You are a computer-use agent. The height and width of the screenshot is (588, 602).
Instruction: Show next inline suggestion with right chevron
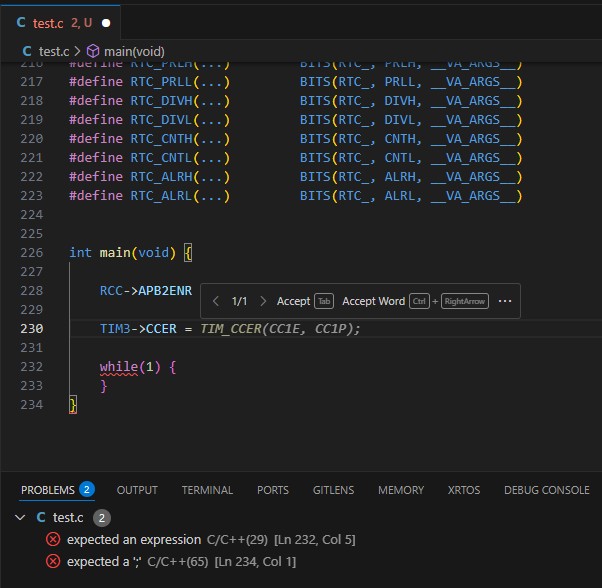tap(263, 301)
